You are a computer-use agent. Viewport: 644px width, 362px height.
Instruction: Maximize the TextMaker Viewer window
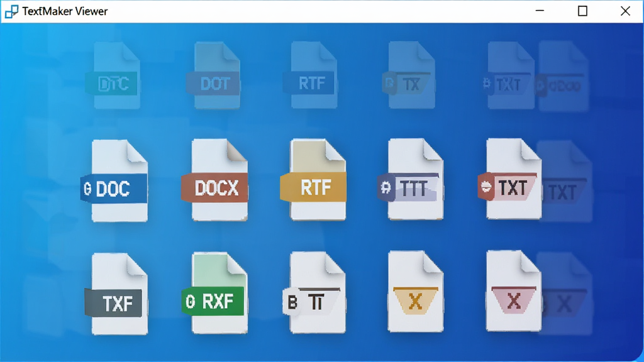click(x=582, y=11)
